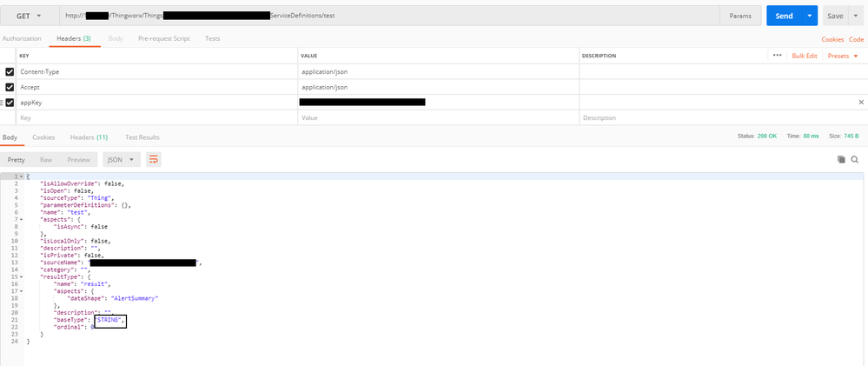This screenshot has width=868, height=366.
Task: Click the Size 745 B value
Action: point(851,136)
